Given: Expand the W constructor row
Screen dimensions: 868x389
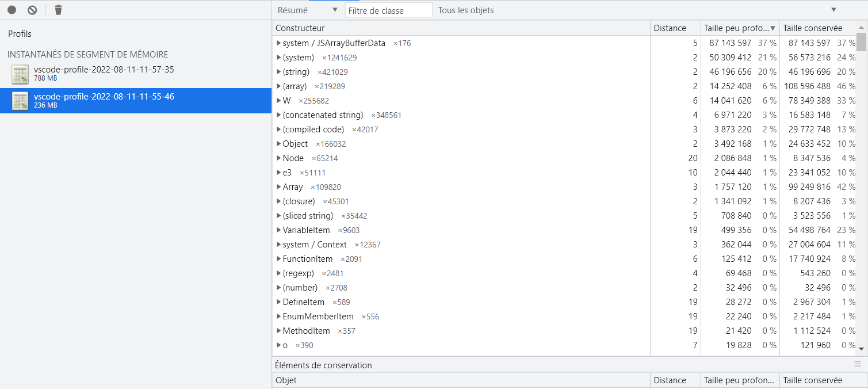Looking at the screenshot, I should pos(278,101).
